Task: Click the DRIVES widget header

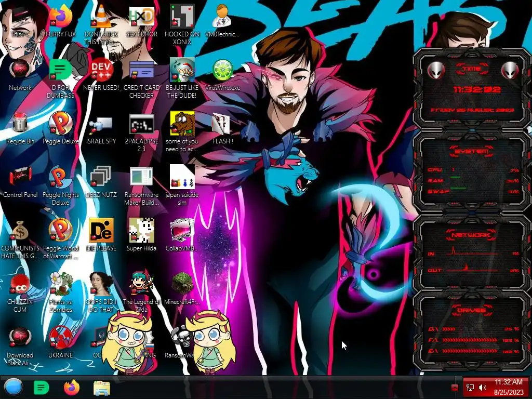Action: pyautogui.click(x=472, y=310)
